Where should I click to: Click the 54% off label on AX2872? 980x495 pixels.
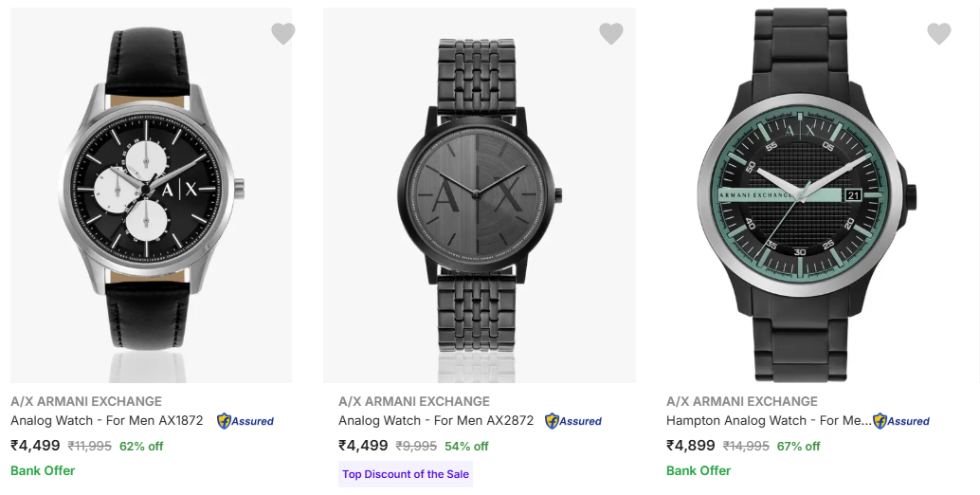coord(466,446)
